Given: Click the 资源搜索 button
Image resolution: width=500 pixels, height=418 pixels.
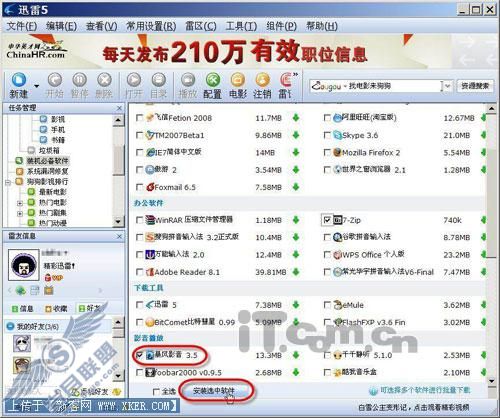Looking at the screenshot, I should coord(475,86).
